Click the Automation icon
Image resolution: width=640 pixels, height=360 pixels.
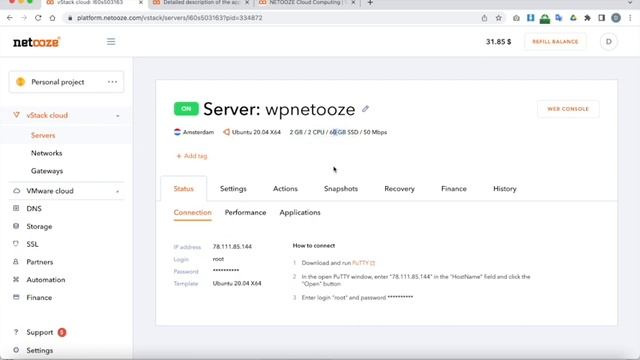point(16,279)
